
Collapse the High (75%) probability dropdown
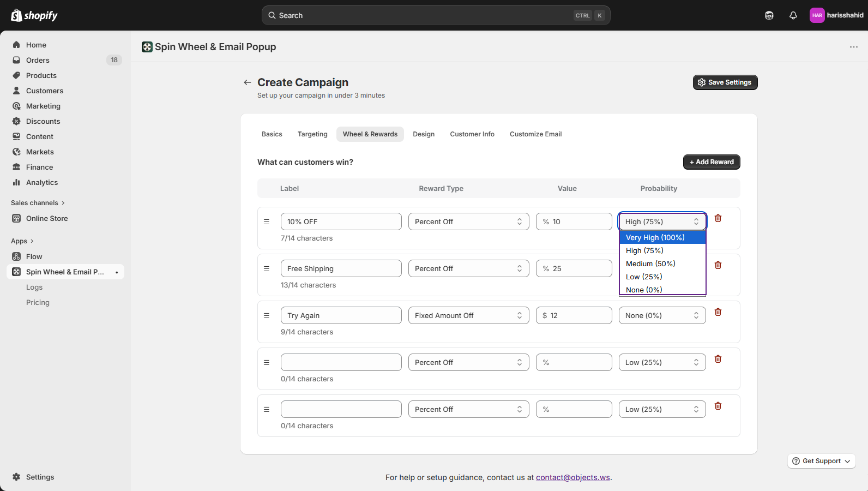tap(662, 221)
